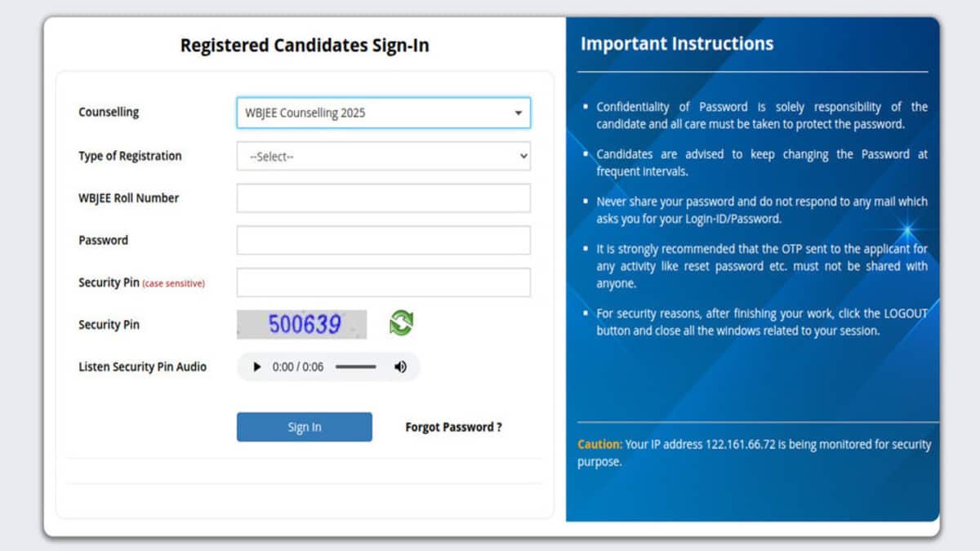Expand the Type of Registration dropdown

[x=383, y=156]
